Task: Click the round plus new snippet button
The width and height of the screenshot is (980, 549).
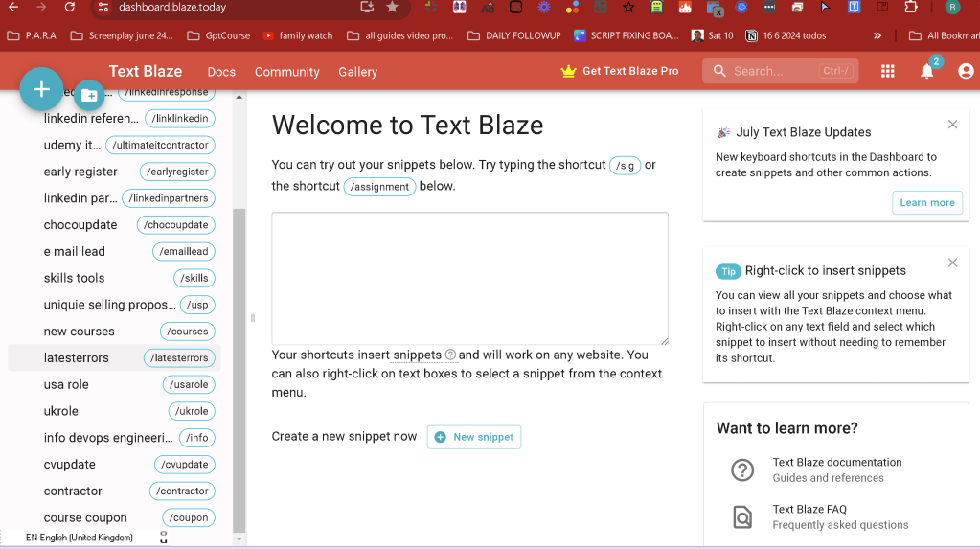Action: click(41, 89)
